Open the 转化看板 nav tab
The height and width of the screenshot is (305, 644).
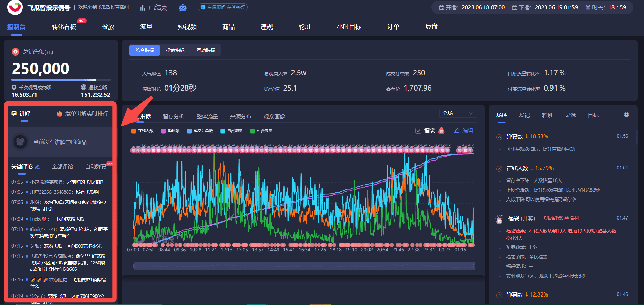[64, 27]
